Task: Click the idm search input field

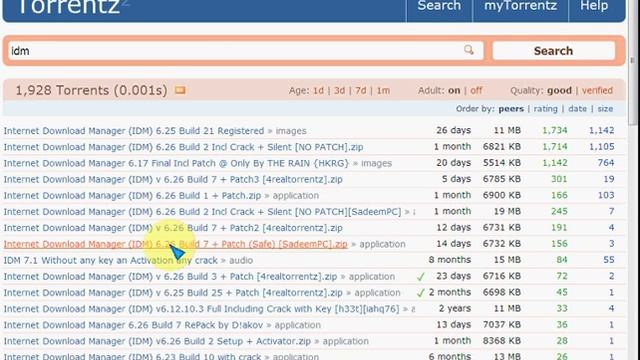Action: point(246,51)
